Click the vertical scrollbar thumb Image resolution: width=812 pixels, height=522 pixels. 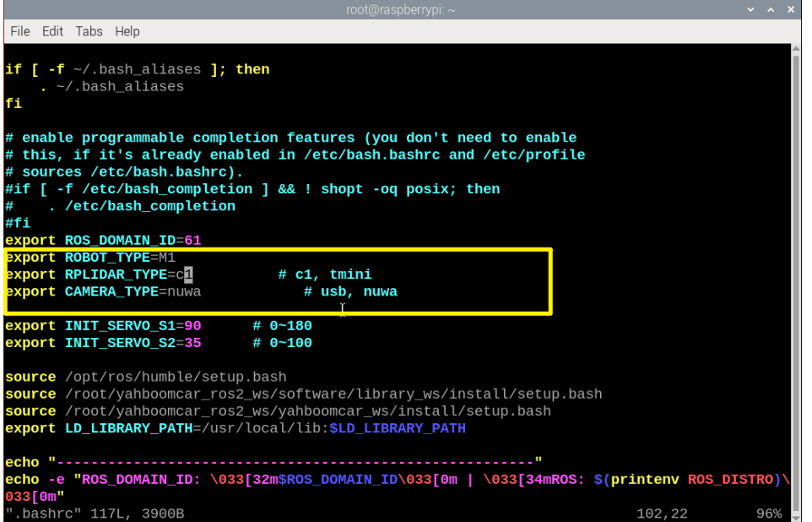(796, 279)
